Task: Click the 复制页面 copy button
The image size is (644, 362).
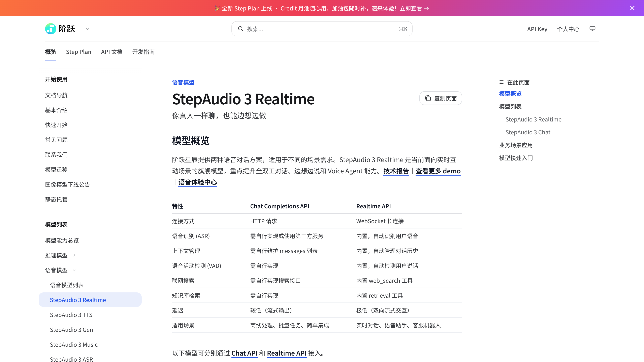Action: click(441, 98)
